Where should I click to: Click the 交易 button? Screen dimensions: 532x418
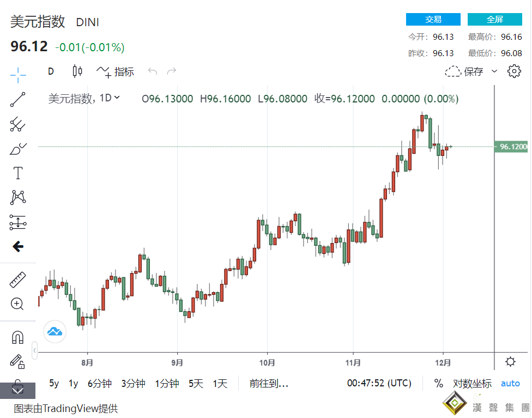[x=433, y=20]
